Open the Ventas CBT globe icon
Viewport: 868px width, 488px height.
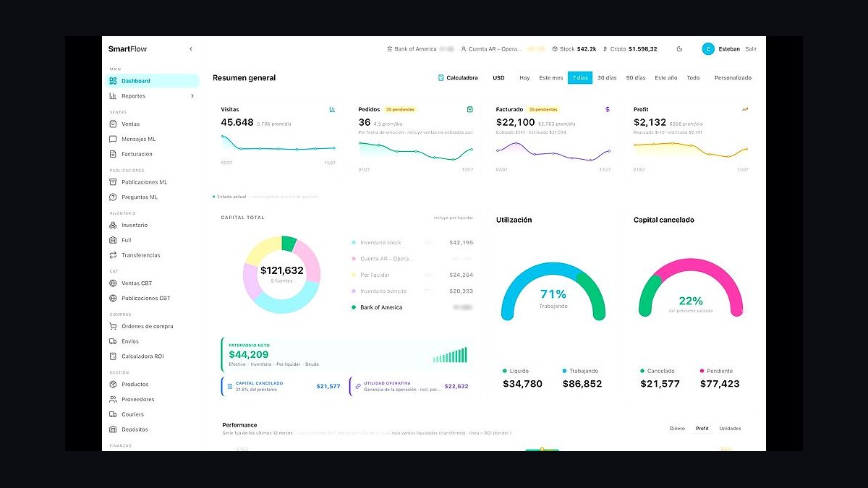113,283
